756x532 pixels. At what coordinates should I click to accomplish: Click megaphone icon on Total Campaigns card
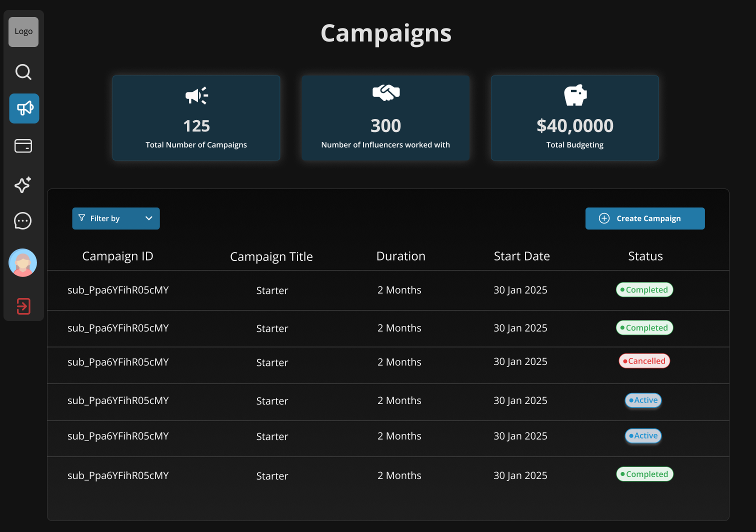(196, 95)
